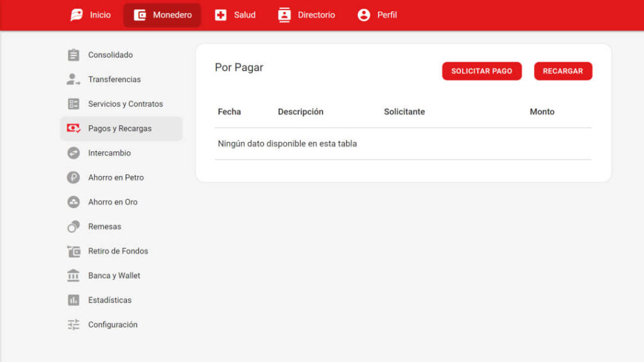
Task: Click the Fecha column header
Action: (x=229, y=111)
